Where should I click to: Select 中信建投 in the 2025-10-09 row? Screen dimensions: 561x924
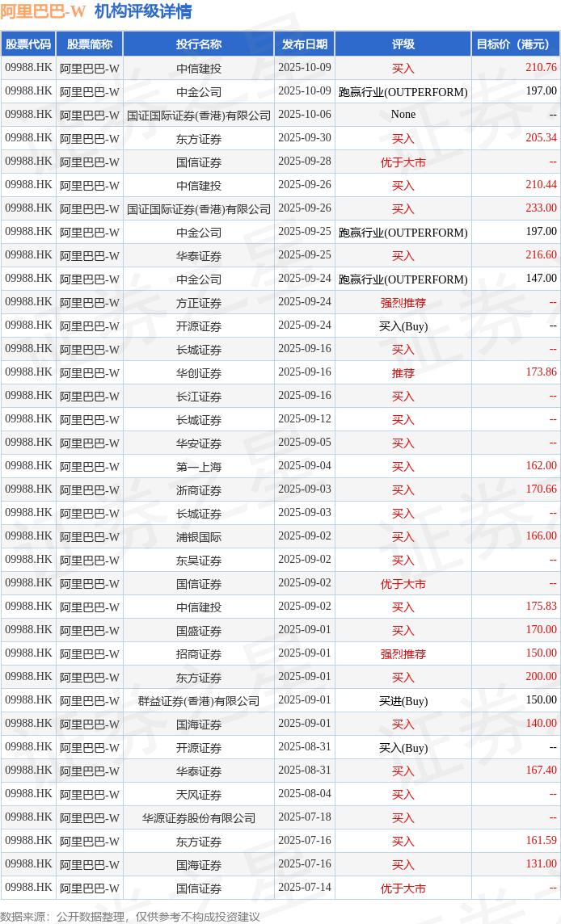[x=199, y=69]
